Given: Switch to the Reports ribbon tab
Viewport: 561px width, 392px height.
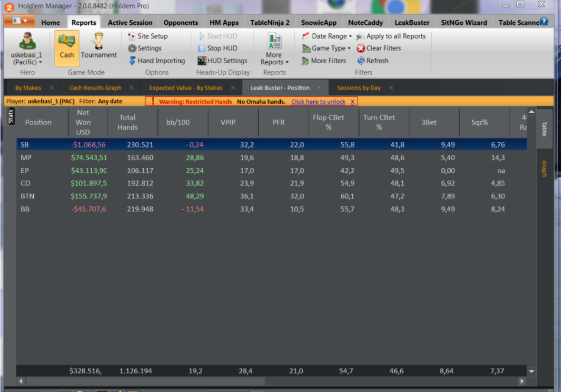Looking at the screenshot, I should point(84,23).
